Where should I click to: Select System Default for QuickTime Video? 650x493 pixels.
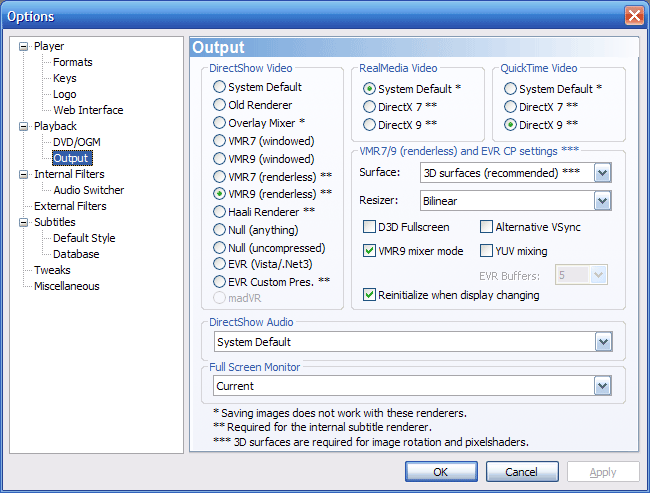(x=511, y=88)
